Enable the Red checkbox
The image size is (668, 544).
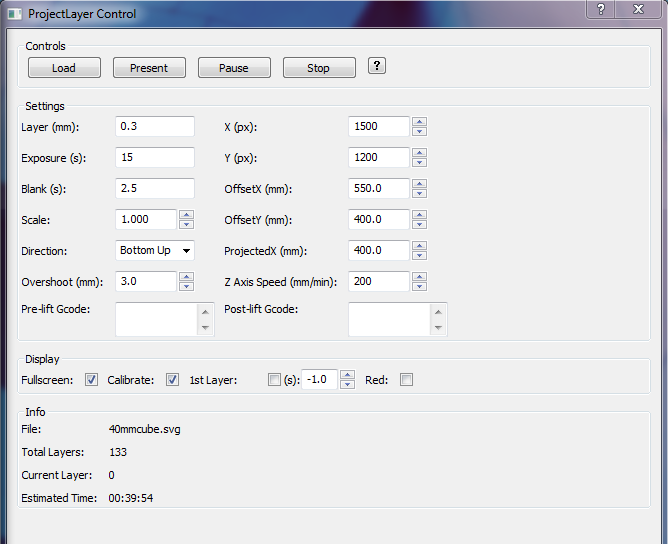(406, 380)
